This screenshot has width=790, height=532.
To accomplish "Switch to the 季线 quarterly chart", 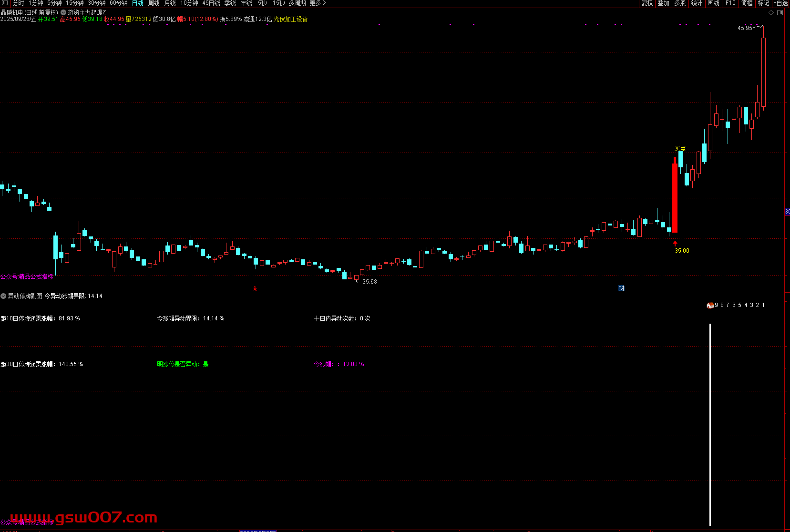I will (230, 3).
